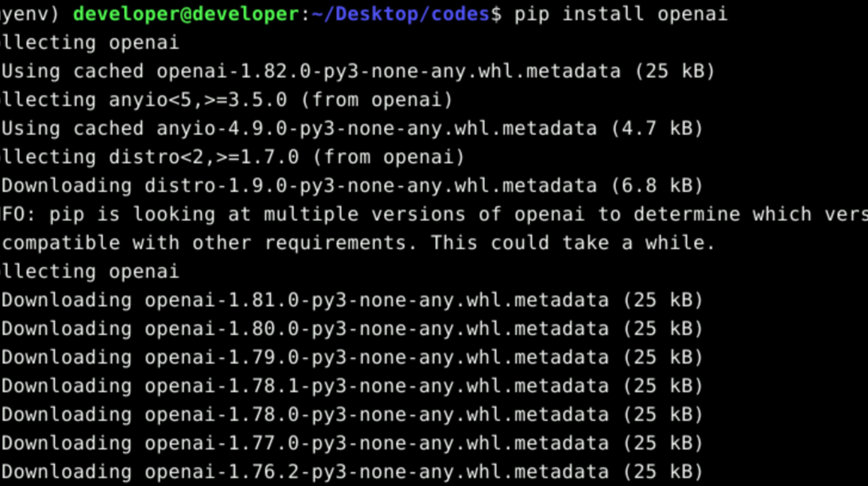The height and width of the screenshot is (486, 868).
Task: Select the "Using cached openai-1.82.0" line
Action: coord(358,71)
